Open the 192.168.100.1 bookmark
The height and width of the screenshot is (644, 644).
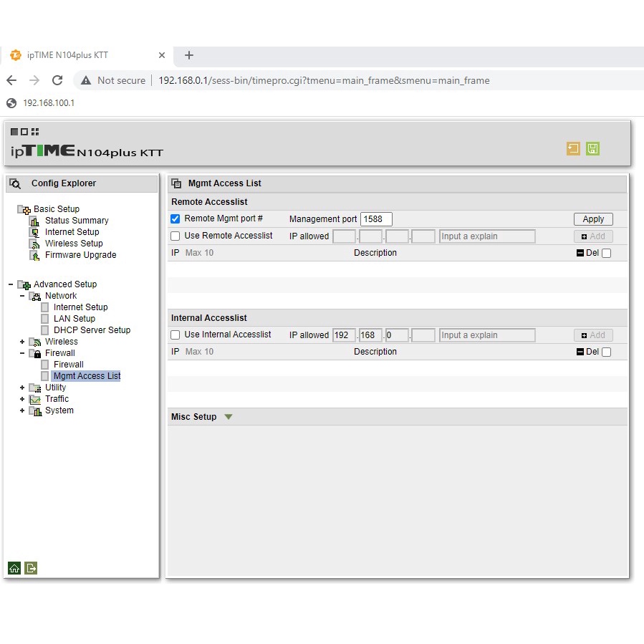[48, 103]
